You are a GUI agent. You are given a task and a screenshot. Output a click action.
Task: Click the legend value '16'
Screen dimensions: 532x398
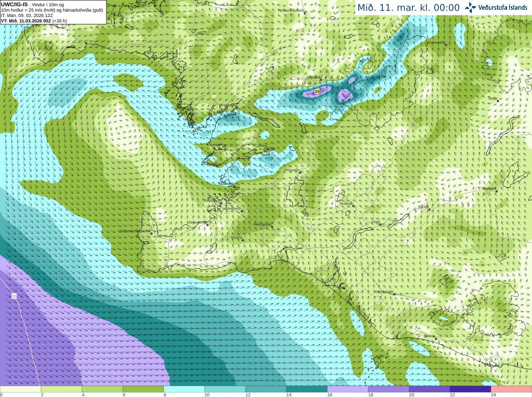(330, 395)
